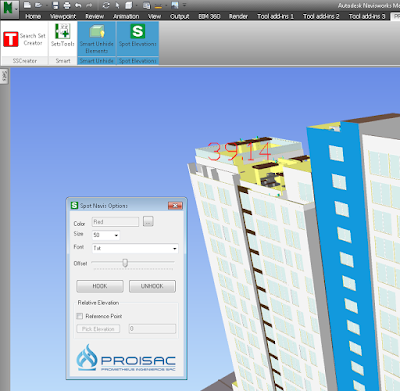Screen dimensions: 400x391
Task: Enable the Reference Point checkbox
Action: click(79, 316)
